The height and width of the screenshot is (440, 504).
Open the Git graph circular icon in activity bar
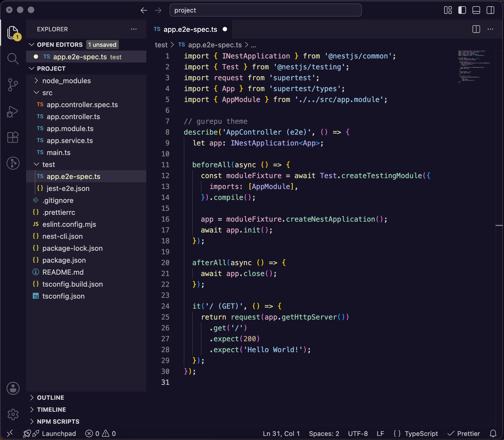point(13,163)
